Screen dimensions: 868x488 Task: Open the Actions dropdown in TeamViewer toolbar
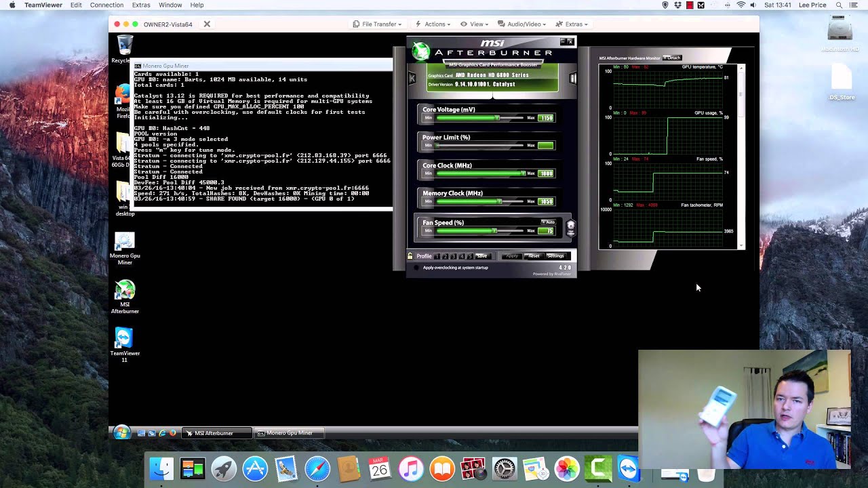pyautogui.click(x=433, y=24)
